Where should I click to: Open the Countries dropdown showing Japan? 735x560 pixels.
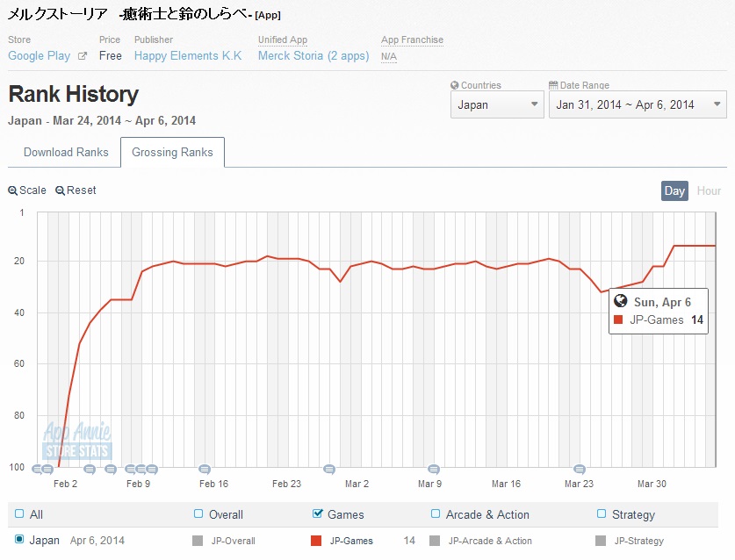click(497, 104)
